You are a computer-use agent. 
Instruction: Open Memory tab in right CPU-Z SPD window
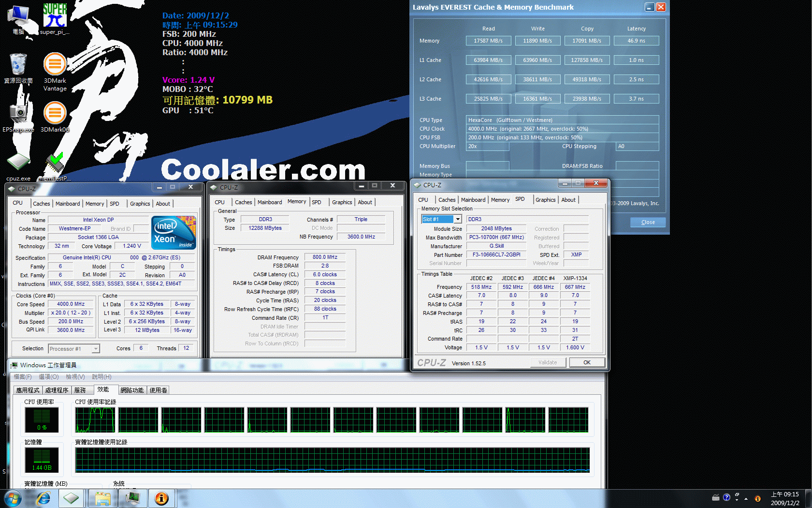click(500, 200)
